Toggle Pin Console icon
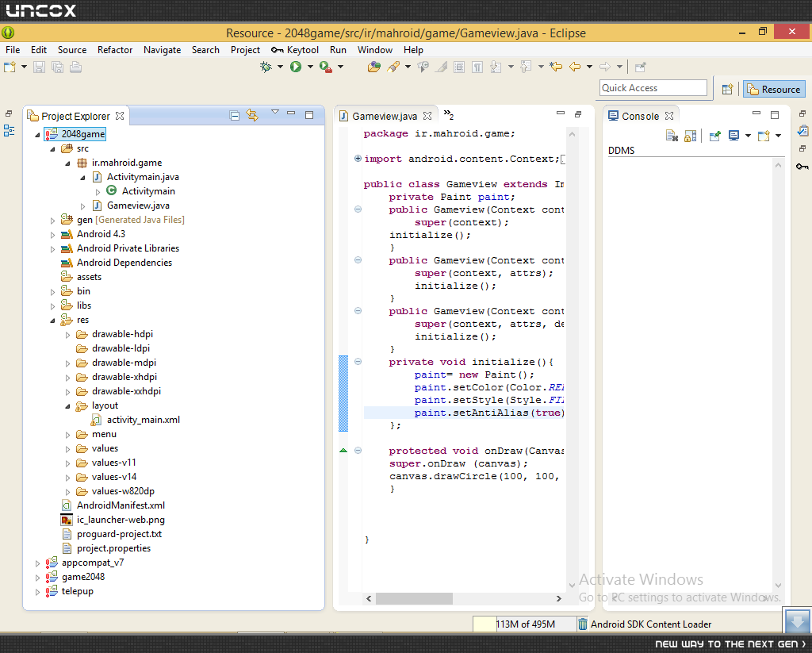This screenshot has width=812, height=653. click(715, 136)
